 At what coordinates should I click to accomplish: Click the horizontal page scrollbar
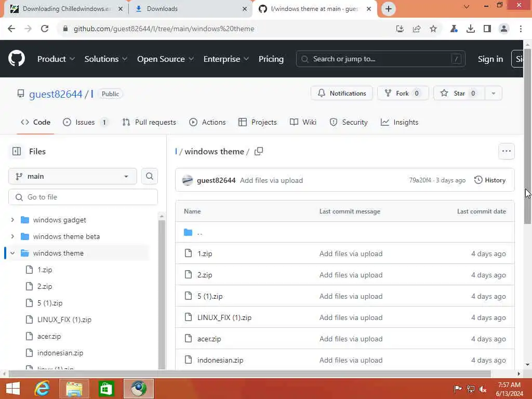(249, 374)
